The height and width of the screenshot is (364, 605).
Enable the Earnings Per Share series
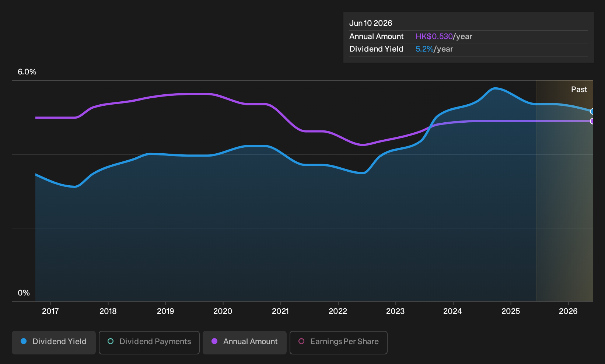339,342
